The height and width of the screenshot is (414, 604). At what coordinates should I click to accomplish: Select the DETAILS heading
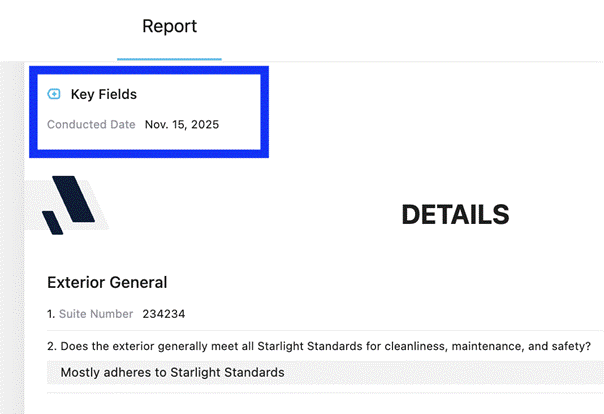click(455, 215)
